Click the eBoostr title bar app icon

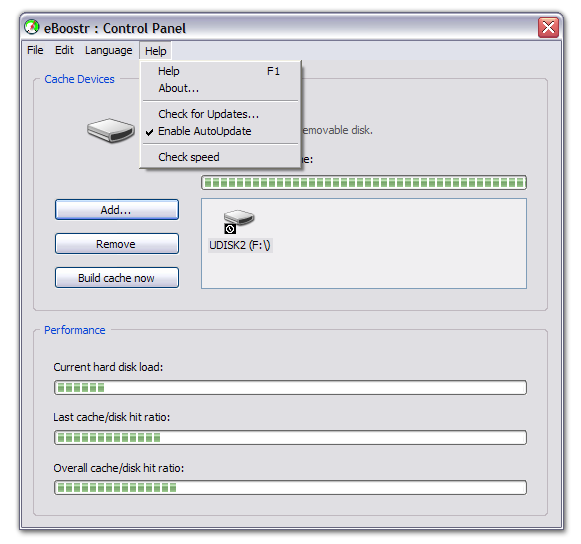click(x=32, y=27)
